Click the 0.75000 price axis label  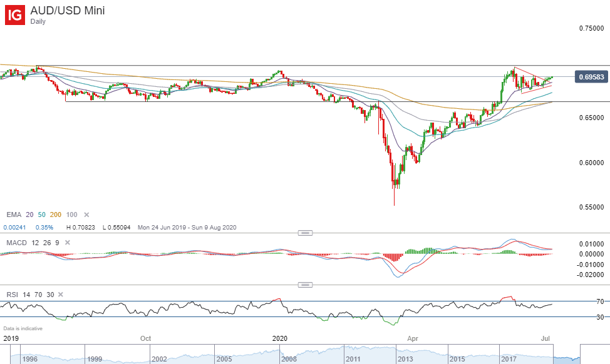click(591, 28)
